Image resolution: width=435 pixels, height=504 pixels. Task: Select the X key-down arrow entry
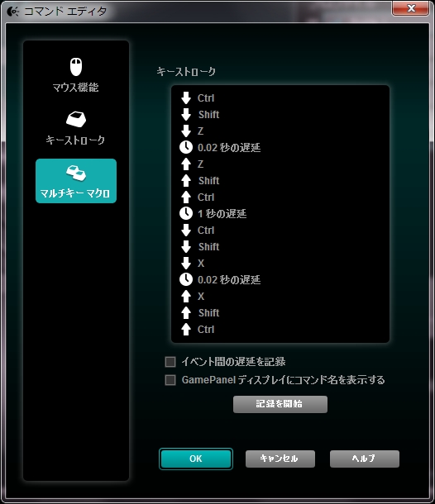pos(193,264)
